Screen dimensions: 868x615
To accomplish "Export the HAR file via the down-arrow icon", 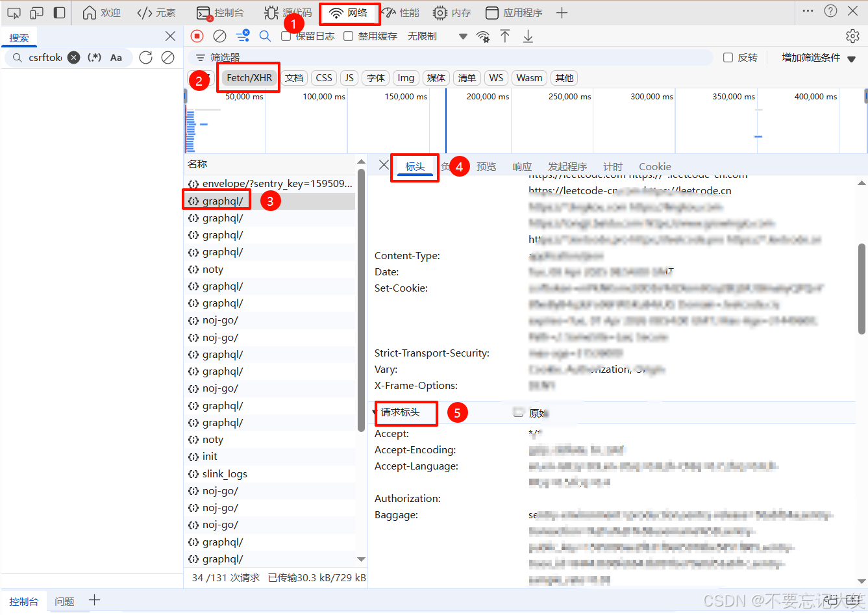I will [x=527, y=36].
